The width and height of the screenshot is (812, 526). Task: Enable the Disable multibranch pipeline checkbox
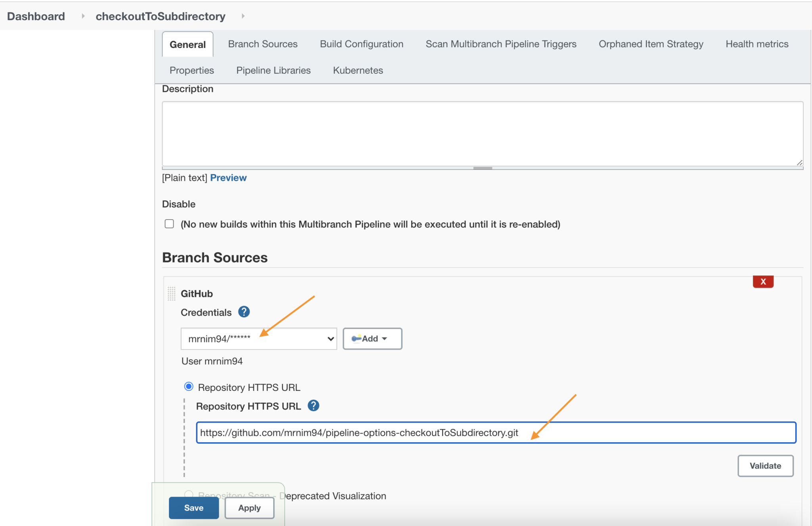coord(169,224)
